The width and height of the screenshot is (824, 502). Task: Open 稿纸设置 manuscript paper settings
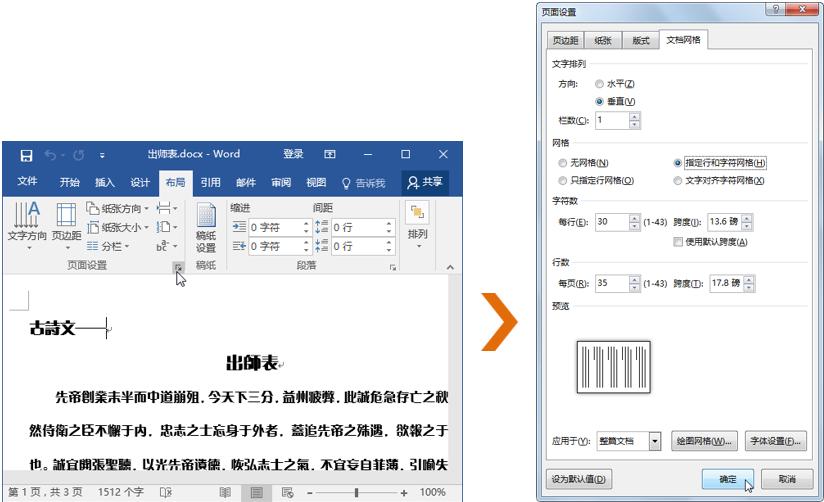point(206,227)
